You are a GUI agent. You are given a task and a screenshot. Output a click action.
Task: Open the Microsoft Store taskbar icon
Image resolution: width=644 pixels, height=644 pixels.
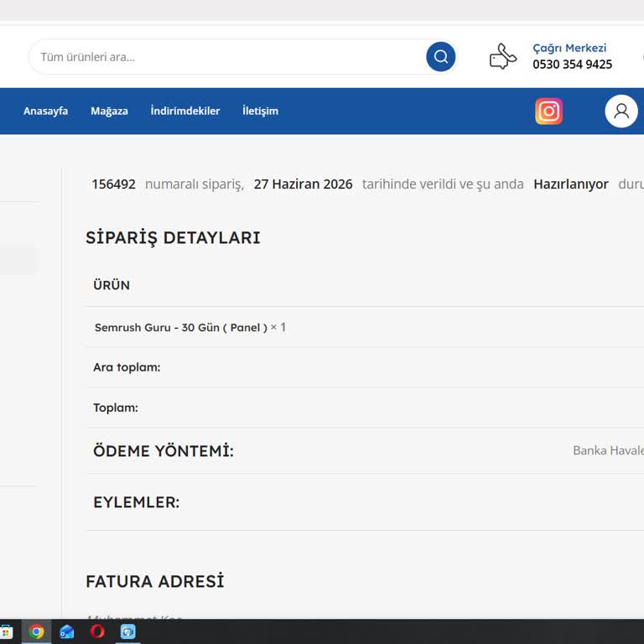(x=6, y=631)
